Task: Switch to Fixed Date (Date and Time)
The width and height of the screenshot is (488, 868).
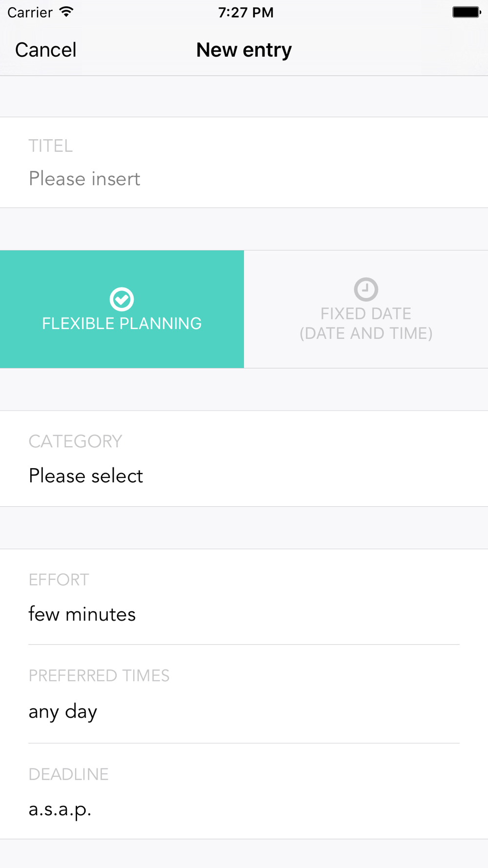Action: pyautogui.click(x=366, y=323)
